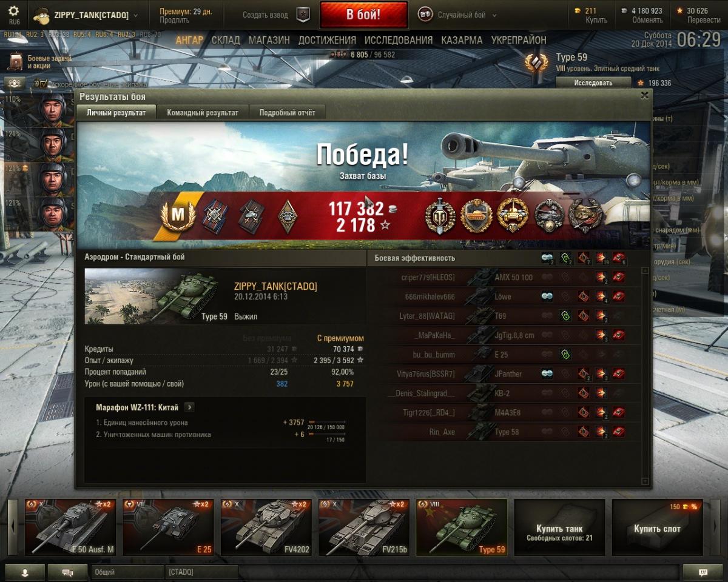Viewport: 728px width, 582px height.
Task: Expand the Марафон WZ-111: Китай arrow
Action: pos(189,407)
